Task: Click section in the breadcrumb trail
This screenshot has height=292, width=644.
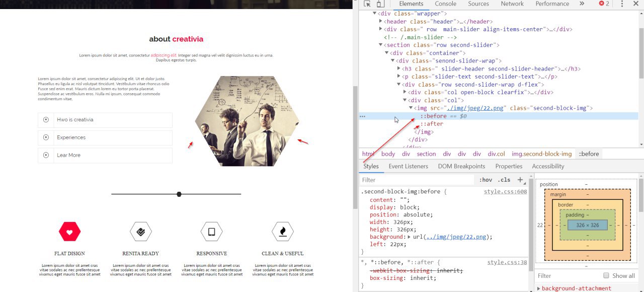Action: [426, 154]
